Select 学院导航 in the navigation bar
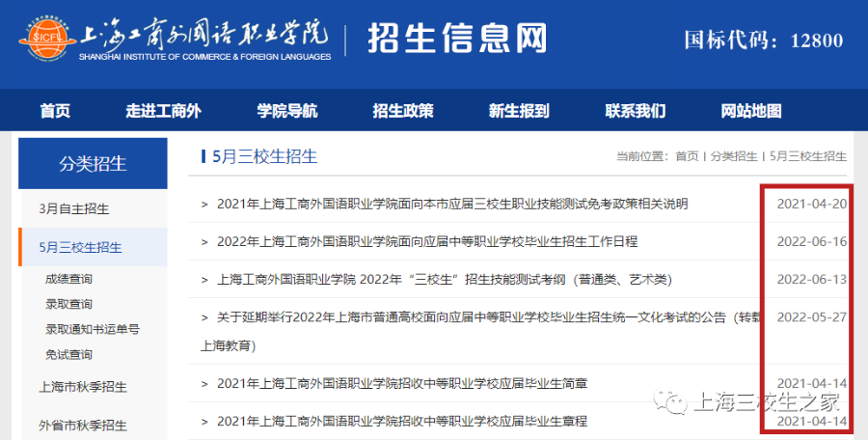 point(287,111)
